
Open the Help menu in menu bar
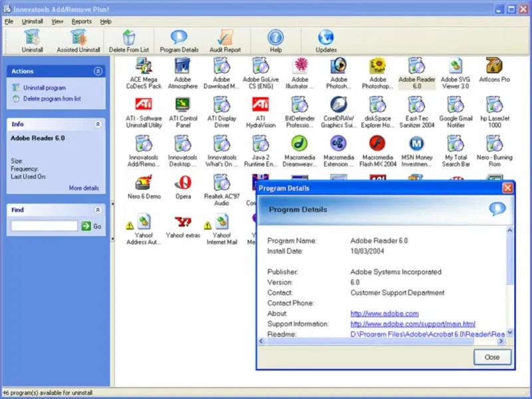(x=106, y=21)
